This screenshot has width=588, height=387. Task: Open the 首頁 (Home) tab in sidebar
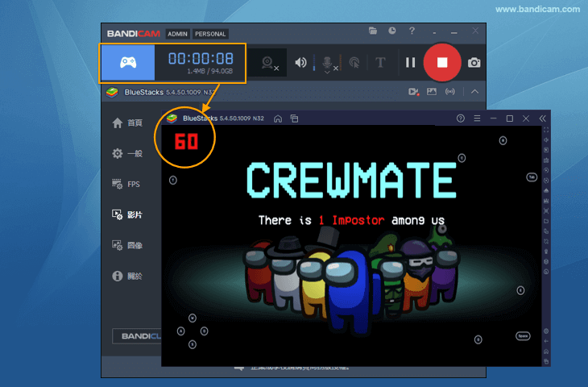pyautogui.click(x=127, y=123)
